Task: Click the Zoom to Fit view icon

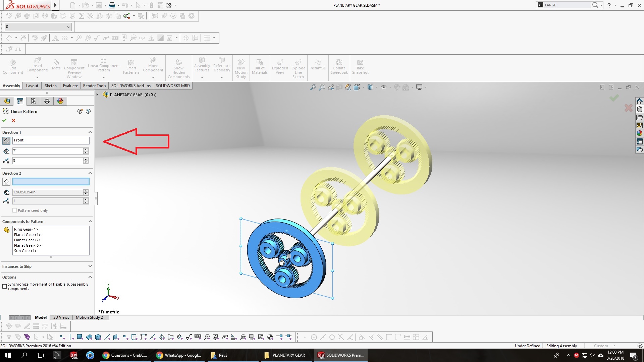Action: (x=313, y=87)
